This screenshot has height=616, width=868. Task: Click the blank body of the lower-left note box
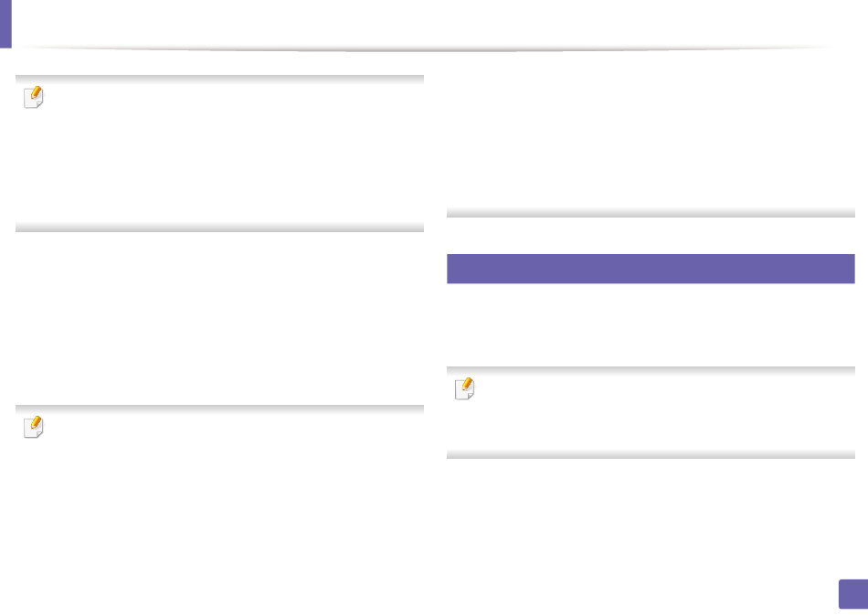(x=232, y=499)
